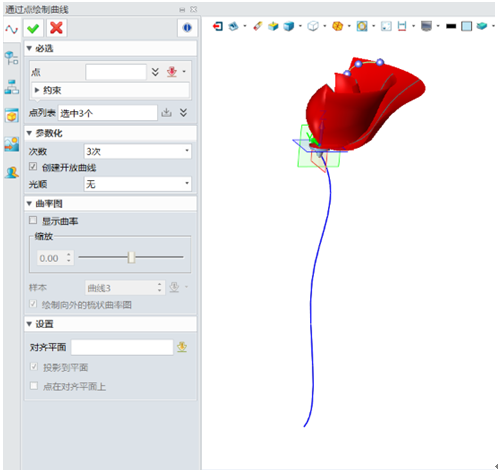
Task: Expand the 约束 constraint section
Action: [x=37, y=90]
